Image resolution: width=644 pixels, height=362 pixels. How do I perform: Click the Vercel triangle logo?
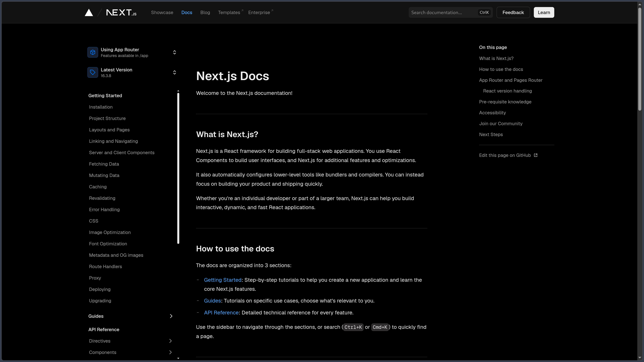point(89,13)
